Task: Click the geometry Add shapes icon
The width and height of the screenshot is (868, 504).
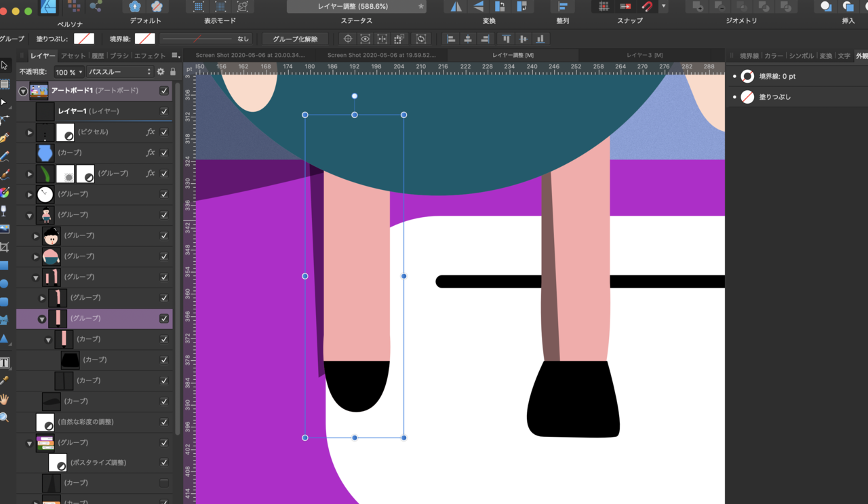Action: click(697, 7)
